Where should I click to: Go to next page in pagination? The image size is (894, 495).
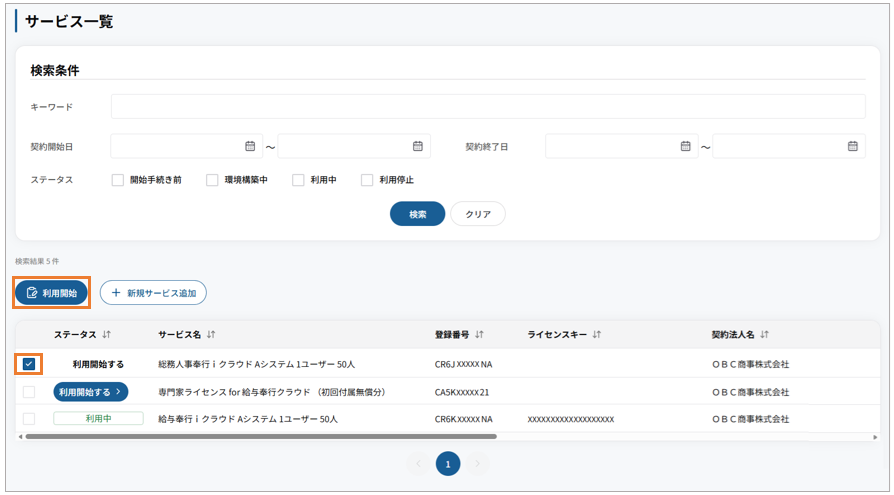click(x=478, y=464)
